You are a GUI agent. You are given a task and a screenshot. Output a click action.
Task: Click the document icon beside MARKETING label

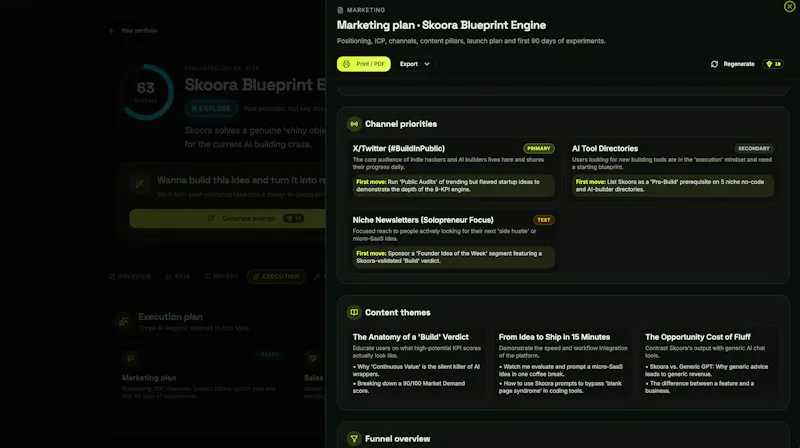(x=340, y=10)
